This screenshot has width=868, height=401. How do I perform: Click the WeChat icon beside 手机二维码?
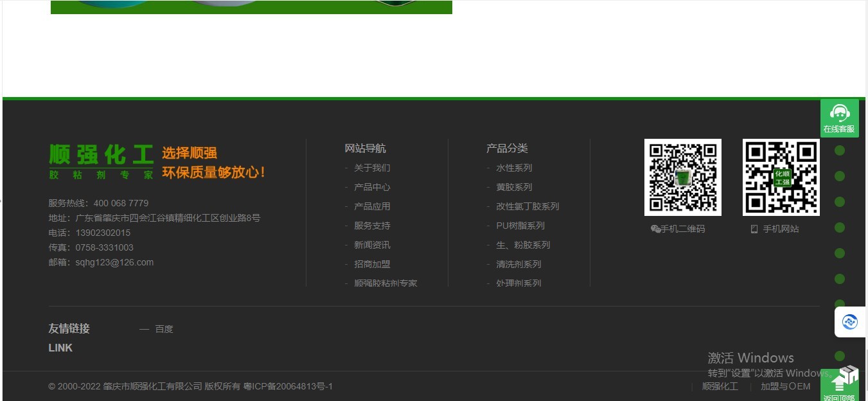pos(655,229)
